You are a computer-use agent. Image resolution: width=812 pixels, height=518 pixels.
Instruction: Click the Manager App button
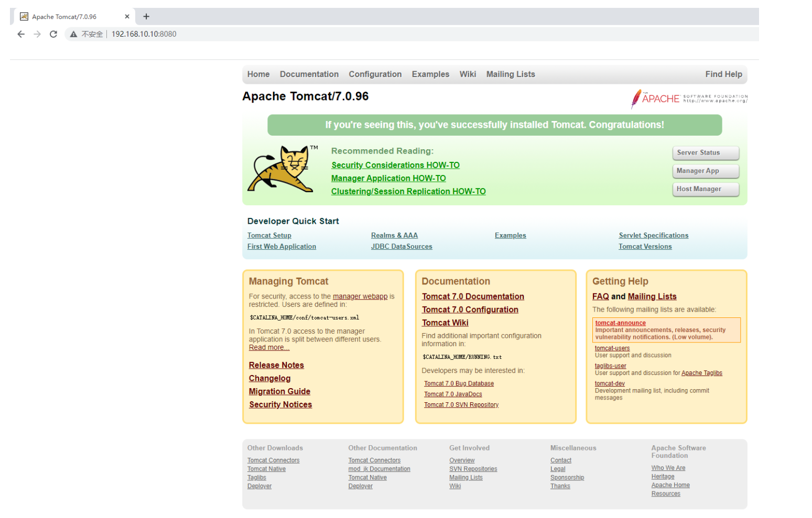pos(706,171)
